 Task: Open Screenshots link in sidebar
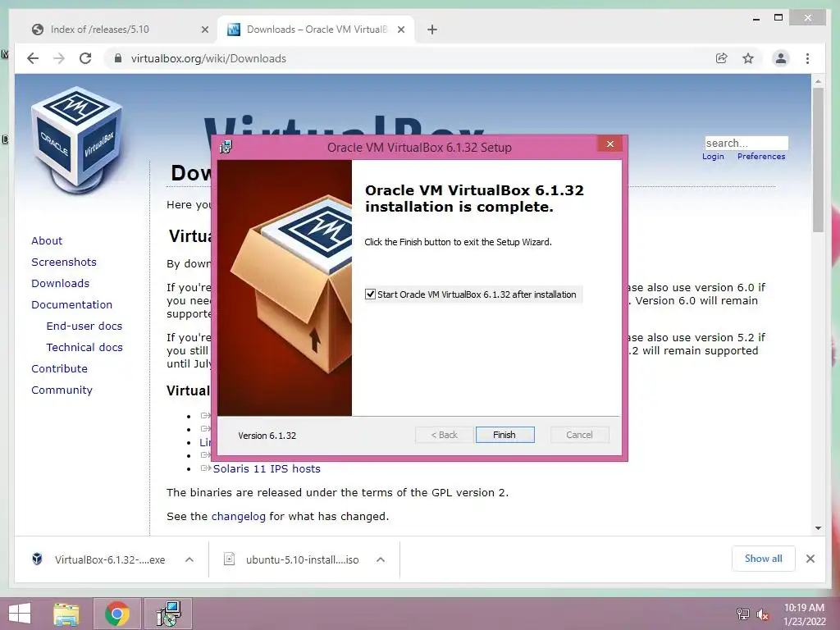pyautogui.click(x=64, y=262)
